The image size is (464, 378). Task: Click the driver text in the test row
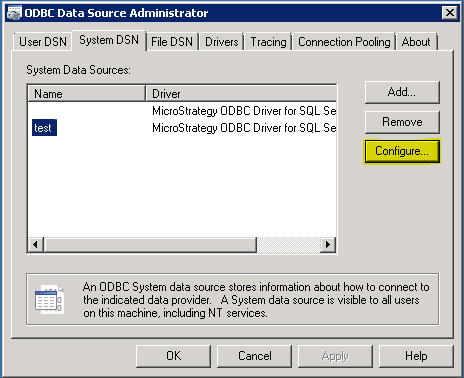tap(244, 128)
